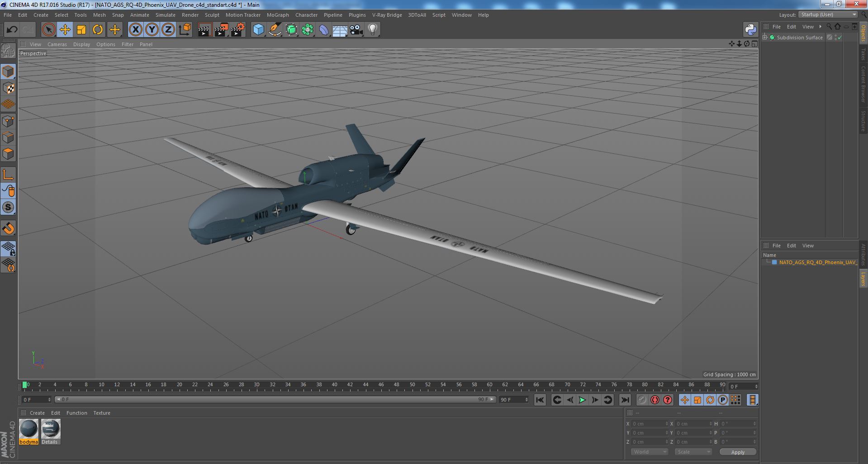Select Points mode icon
Viewport: 868px width, 464px height.
8,121
